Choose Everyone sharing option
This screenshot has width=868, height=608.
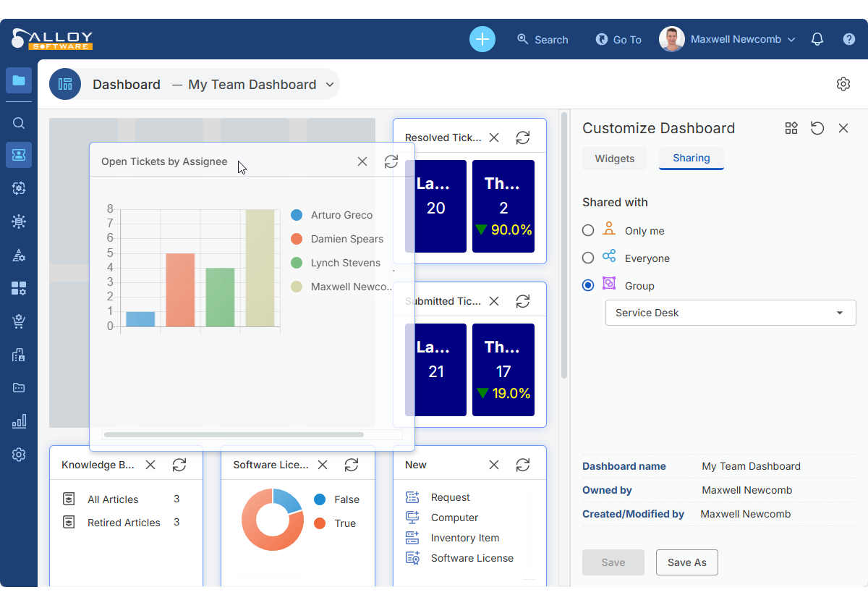pyautogui.click(x=588, y=258)
